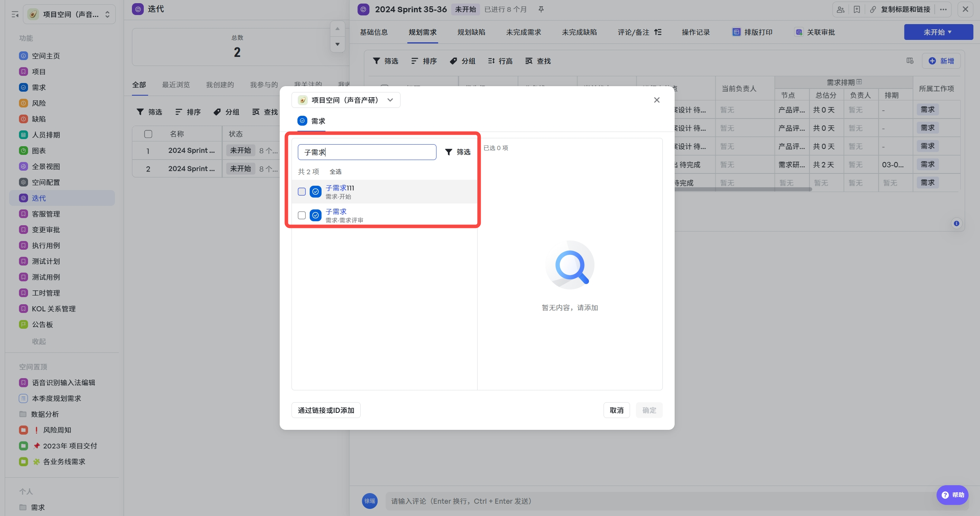
Task: Select the 需求 tab in the dialog
Action: (311, 121)
